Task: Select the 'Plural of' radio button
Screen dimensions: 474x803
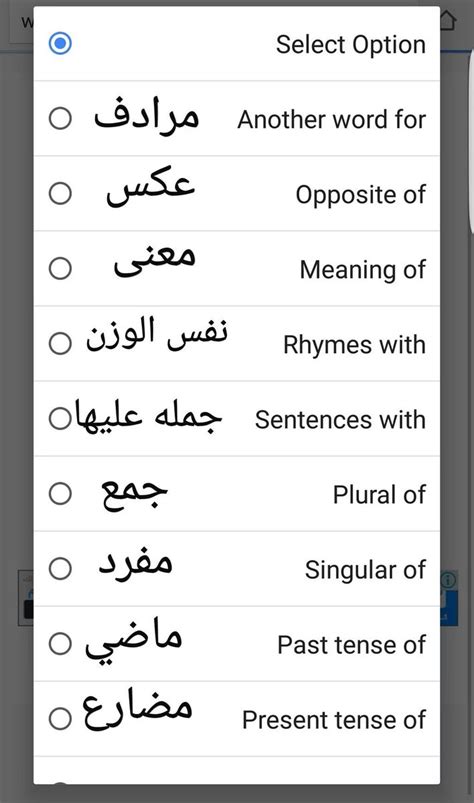Action: click(60, 494)
